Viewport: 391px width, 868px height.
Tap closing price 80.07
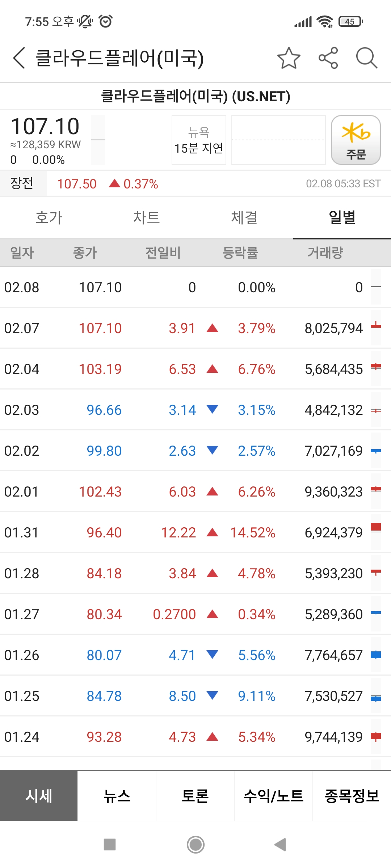click(104, 655)
